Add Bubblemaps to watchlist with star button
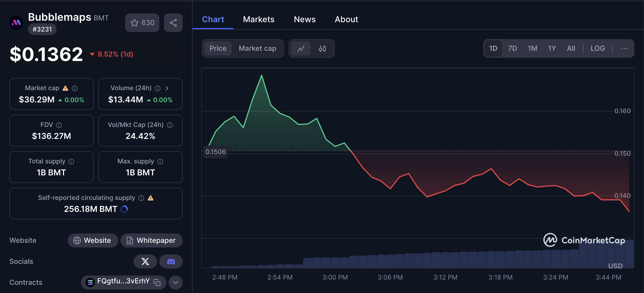 (142, 23)
